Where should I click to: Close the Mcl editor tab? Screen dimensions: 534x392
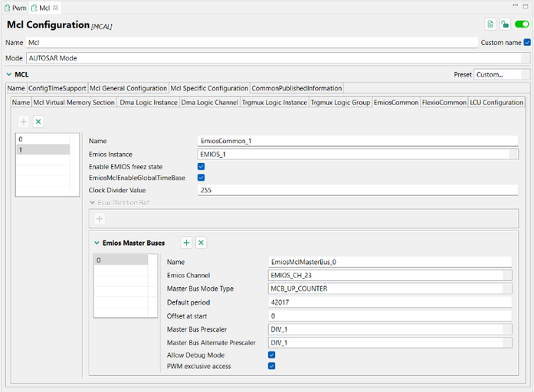click(x=55, y=7)
